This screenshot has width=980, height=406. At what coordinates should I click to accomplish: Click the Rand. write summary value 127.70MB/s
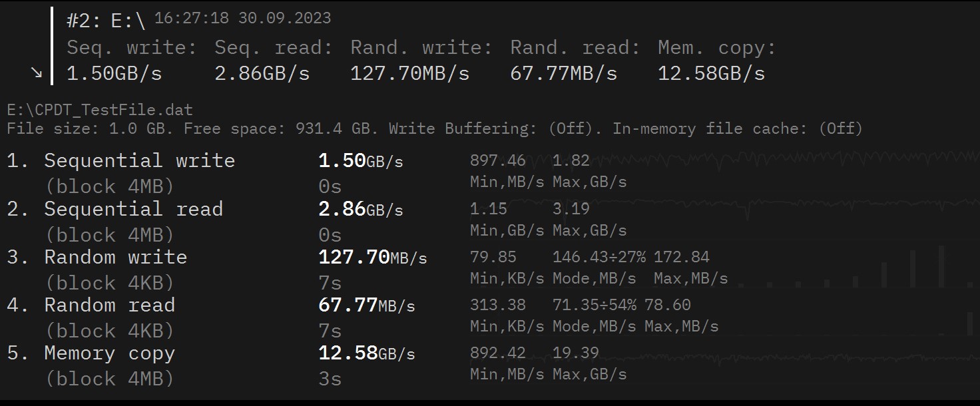(x=409, y=73)
